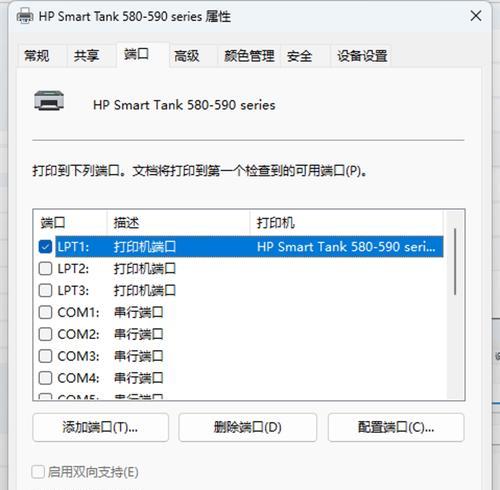This screenshot has height=490, width=500.
Task: Uncheck the LPT1 port checkbox
Action: click(45, 247)
